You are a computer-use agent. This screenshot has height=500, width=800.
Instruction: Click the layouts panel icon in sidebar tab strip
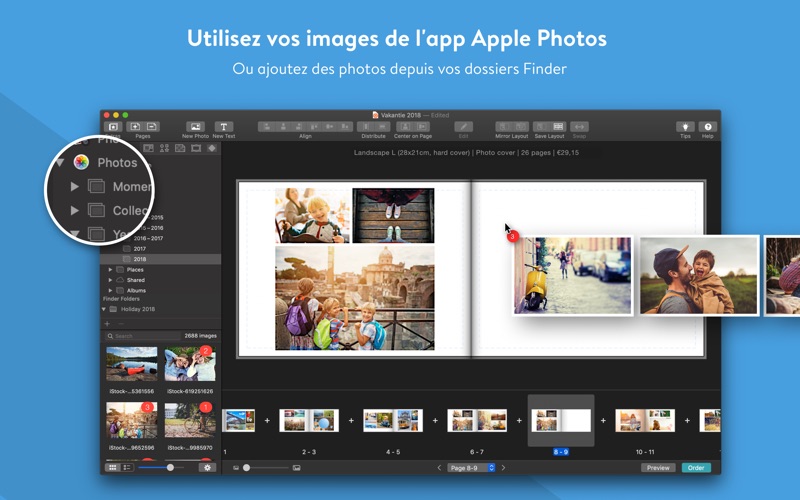pyautogui.click(x=148, y=148)
